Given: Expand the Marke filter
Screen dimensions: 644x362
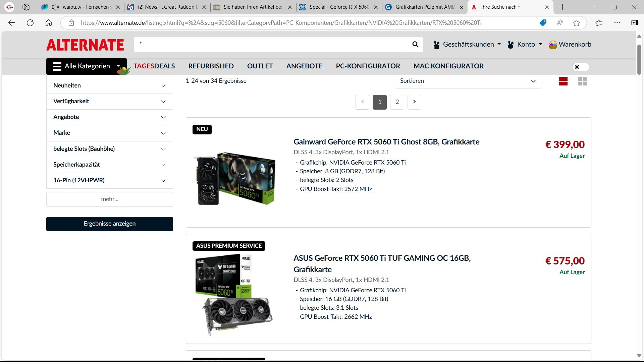Looking at the screenshot, I should tap(109, 133).
